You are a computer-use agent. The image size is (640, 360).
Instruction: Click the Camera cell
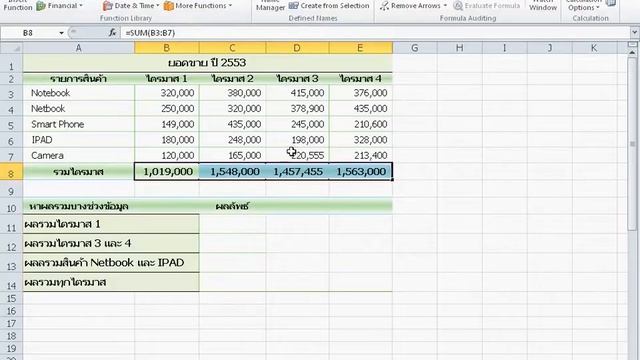[x=78, y=156]
